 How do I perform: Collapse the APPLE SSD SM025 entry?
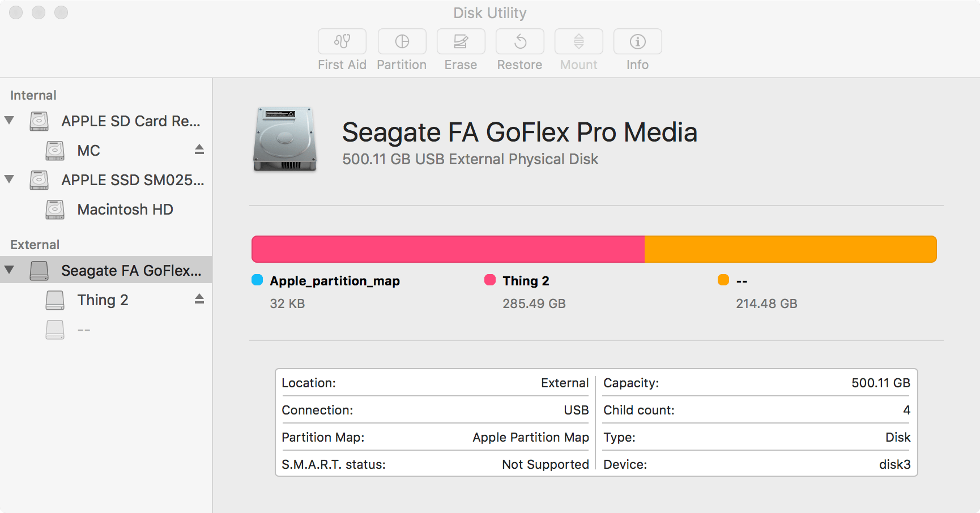click(x=9, y=179)
